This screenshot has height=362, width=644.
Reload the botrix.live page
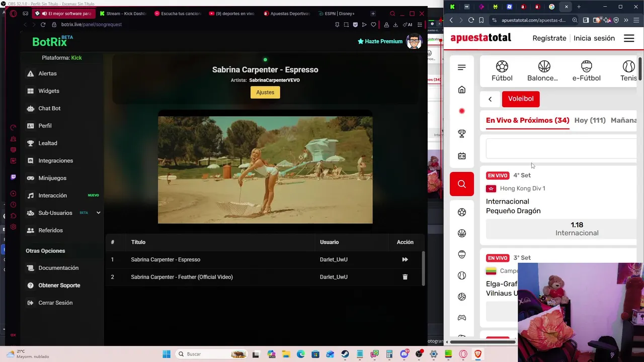(x=43, y=25)
